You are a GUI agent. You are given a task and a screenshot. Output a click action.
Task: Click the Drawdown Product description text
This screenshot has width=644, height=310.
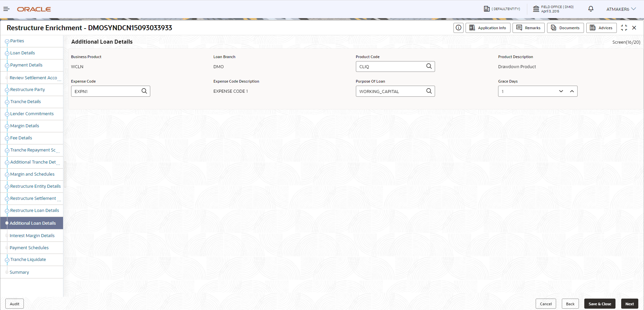pos(517,67)
